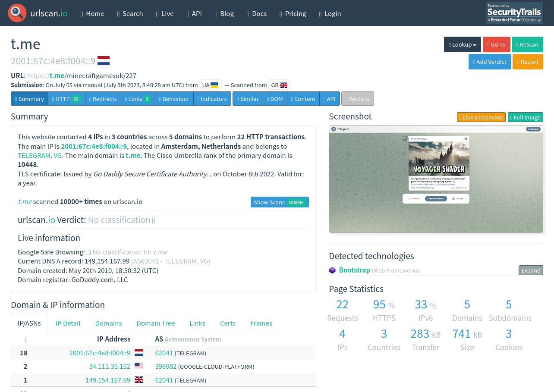Viewport: 554px width, 392px height.
Task: Switch to the Certs tab
Action: pyautogui.click(x=228, y=323)
